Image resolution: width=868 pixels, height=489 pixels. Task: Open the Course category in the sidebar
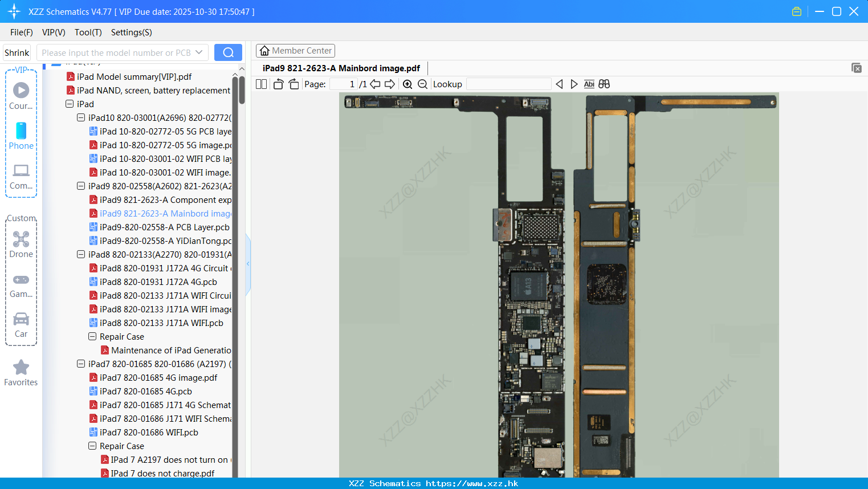tap(21, 96)
